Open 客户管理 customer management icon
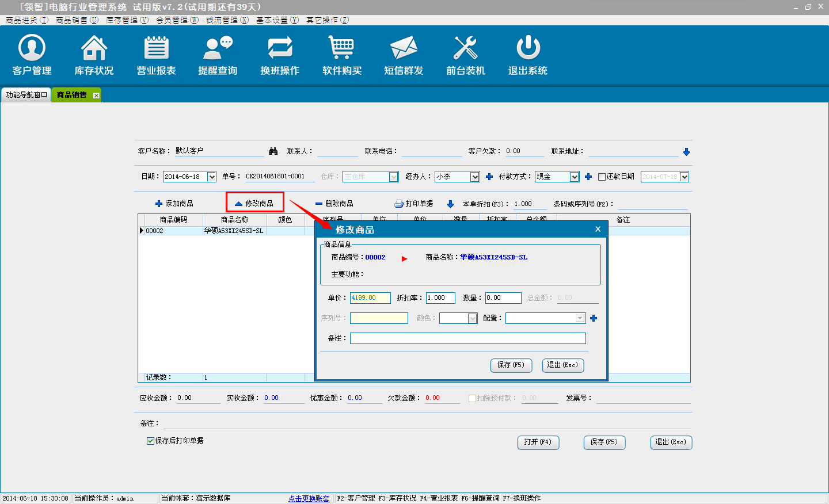 point(32,48)
